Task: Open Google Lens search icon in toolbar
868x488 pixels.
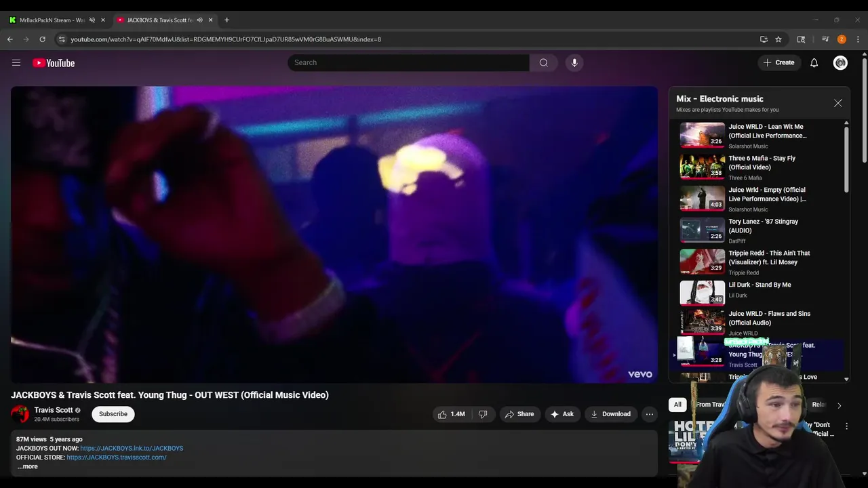Action: pos(801,39)
